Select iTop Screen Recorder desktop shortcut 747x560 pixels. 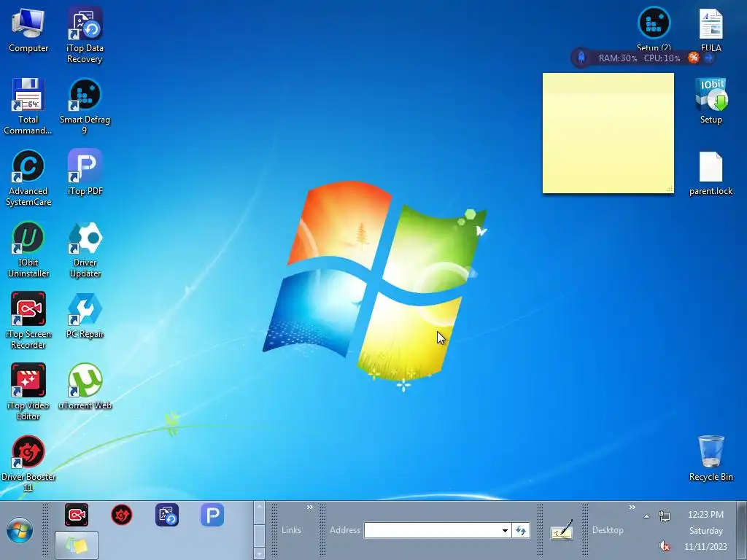pyautogui.click(x=28, y=321)
